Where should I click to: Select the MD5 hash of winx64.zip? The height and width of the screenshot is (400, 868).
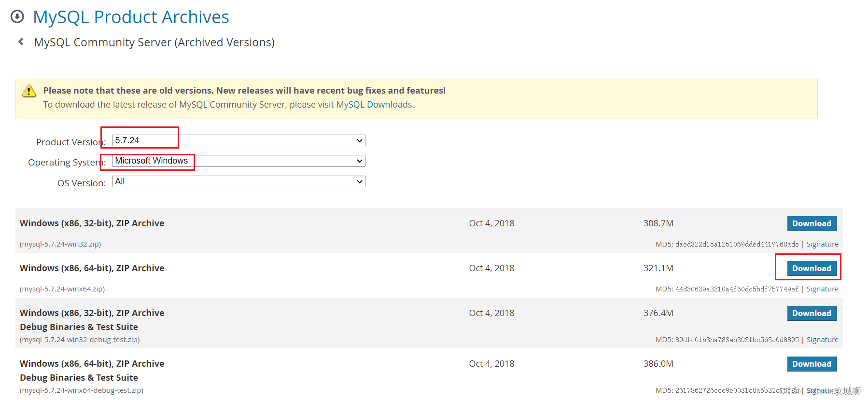tap(737, 289)
